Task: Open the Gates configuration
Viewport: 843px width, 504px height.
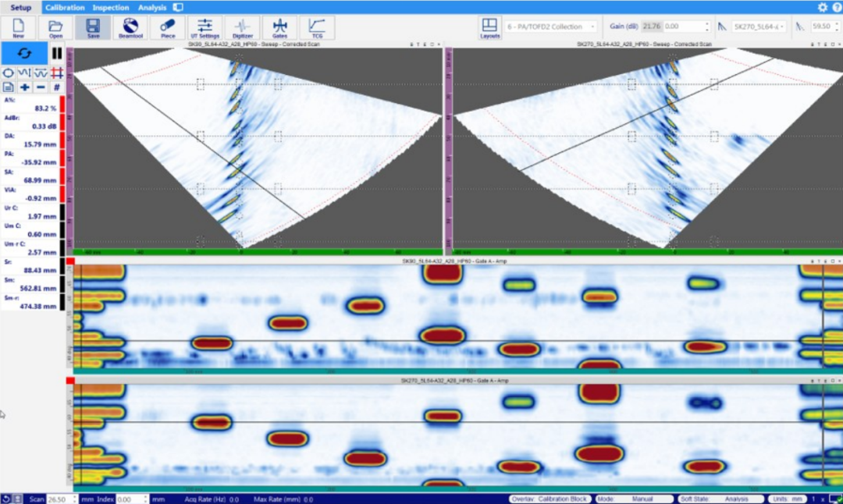Action: [x=279, y=27]
